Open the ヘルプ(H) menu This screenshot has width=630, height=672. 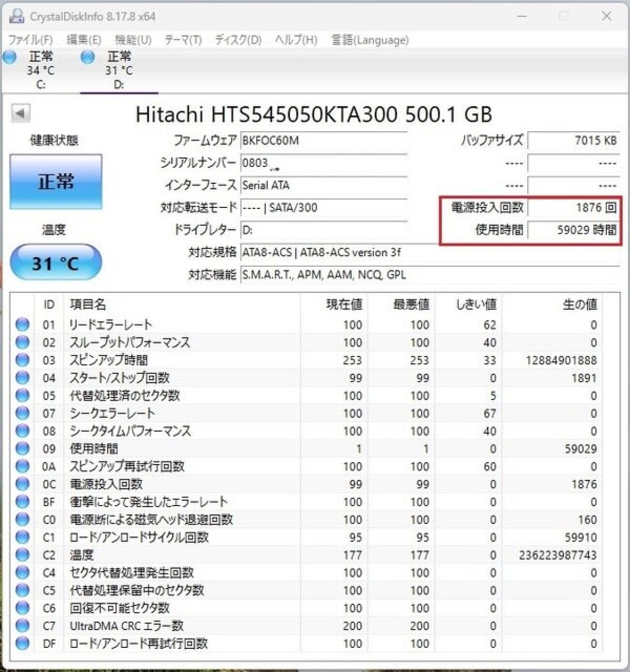[296, 40]
